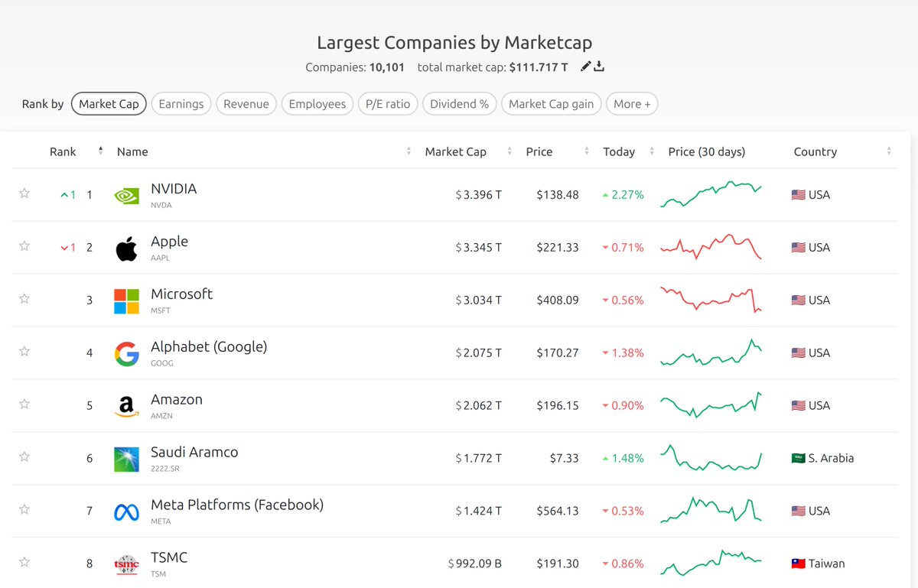Image resolution: width=918 pixels, height=588 pixels.
Task: Click the download icon near total market cap
Action: (x=599, y=67)
